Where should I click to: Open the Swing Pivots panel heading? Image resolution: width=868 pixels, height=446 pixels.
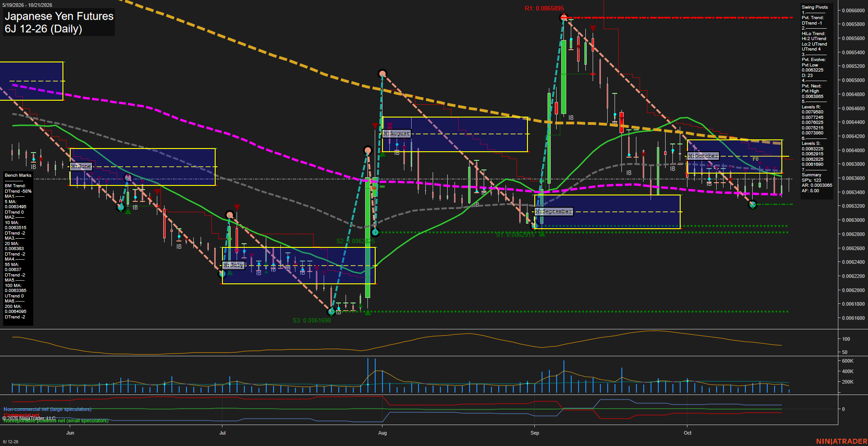tap(815, 7)
